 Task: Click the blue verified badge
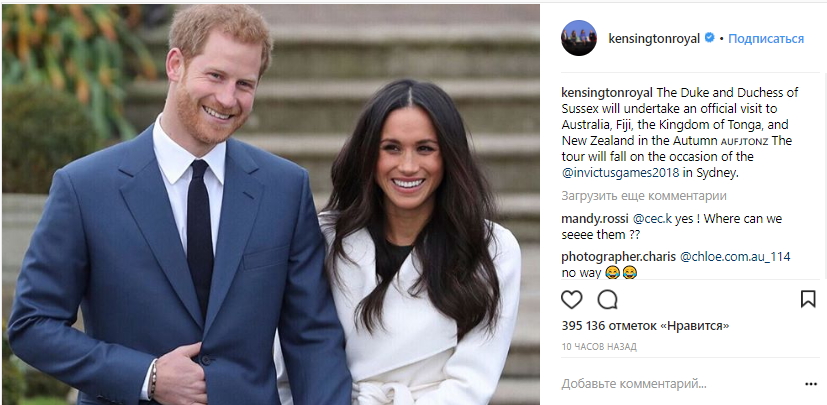710,37
